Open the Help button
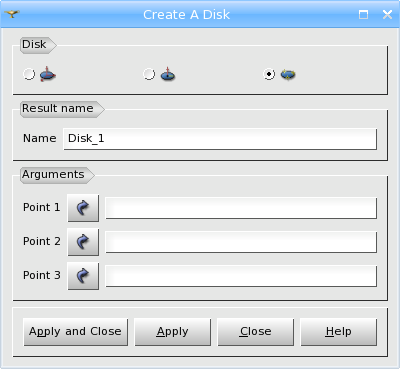This screenshot has width=400, height=369. pos(339,332)
